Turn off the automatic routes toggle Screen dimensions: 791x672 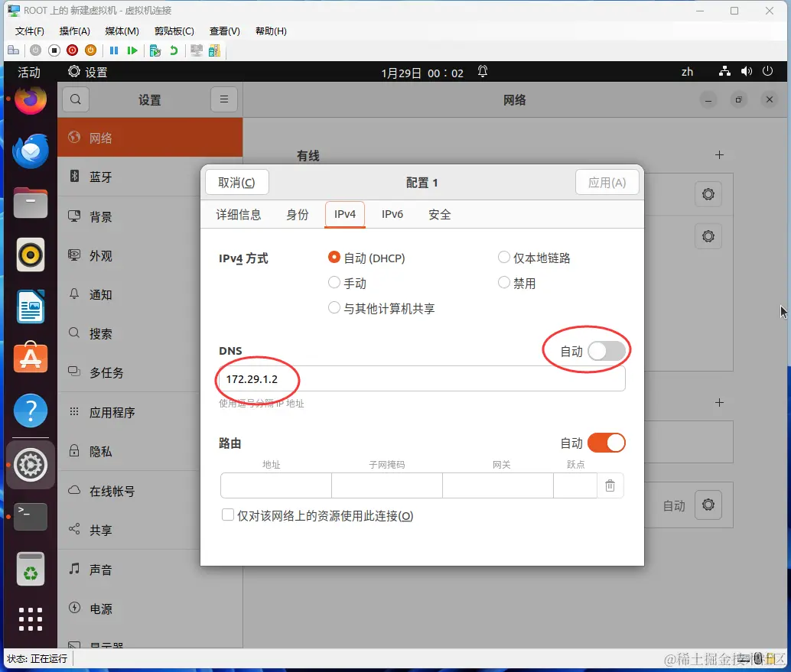click(x=607, y=442)
